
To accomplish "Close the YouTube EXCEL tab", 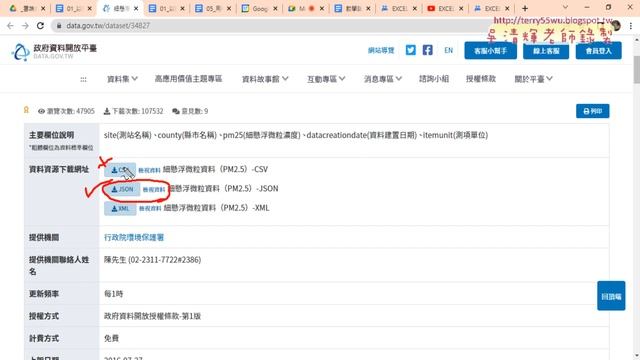I will (x=461, y=8).
